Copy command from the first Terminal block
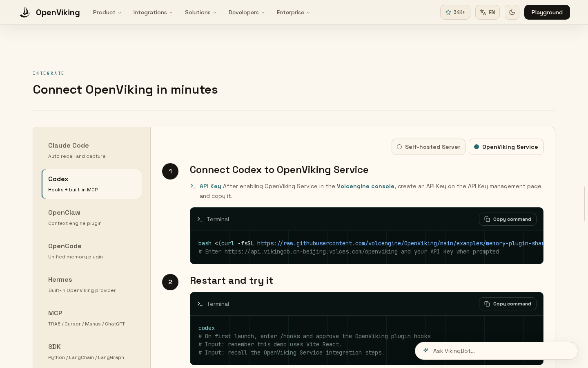588x368 pixels. (508, 219)
